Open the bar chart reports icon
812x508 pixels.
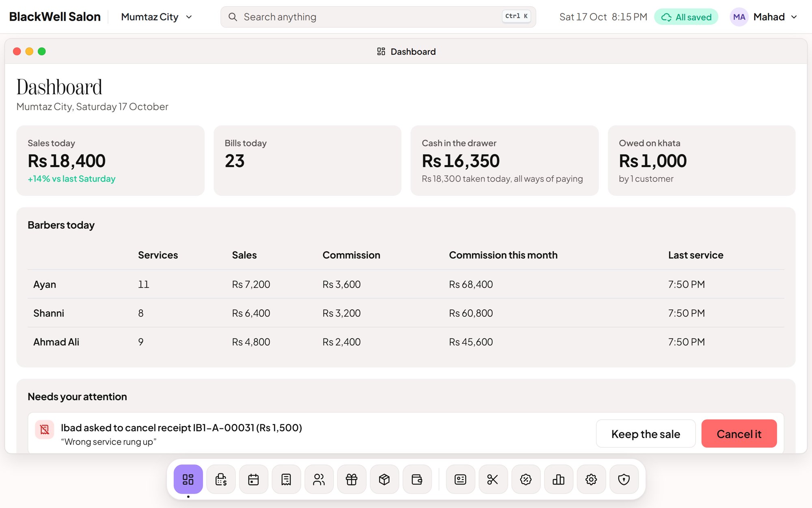coord(559,479)
